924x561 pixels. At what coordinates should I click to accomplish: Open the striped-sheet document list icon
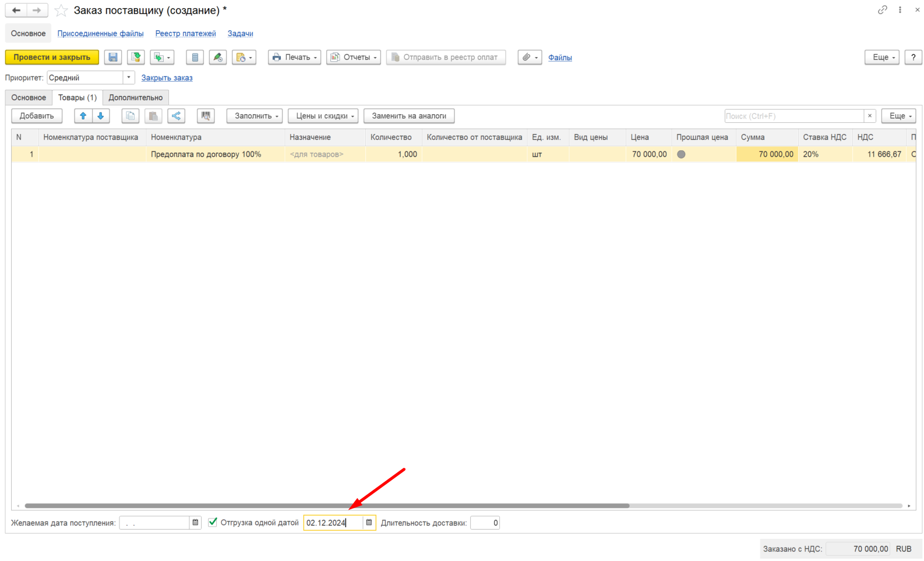point(195,57)
